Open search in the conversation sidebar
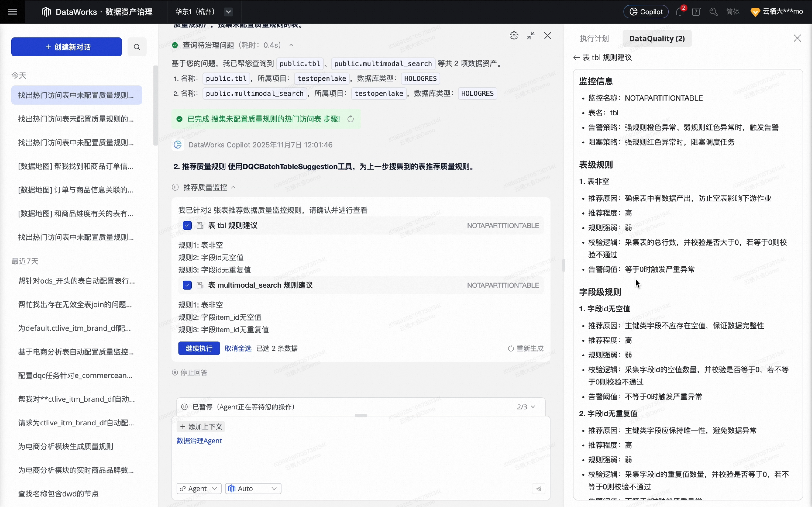The image size is (812, 507). click(137, 47)
